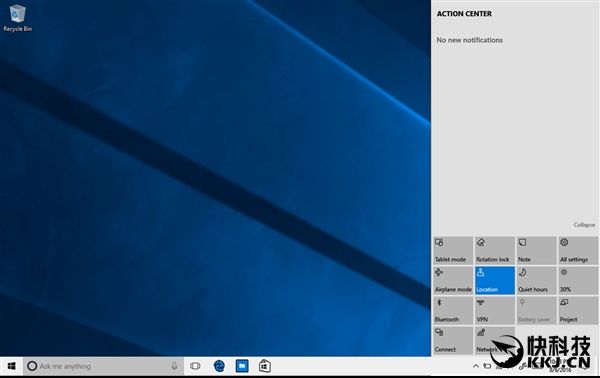Viewport: 600px width, 378px height.
Task: Click the 'No new notifications' text
Action: coord(470,40)
